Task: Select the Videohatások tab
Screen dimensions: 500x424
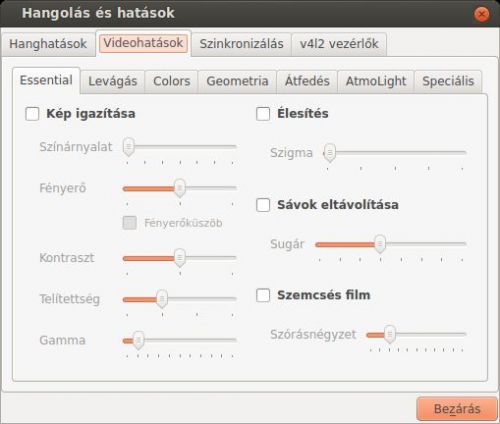Action: 143,43
